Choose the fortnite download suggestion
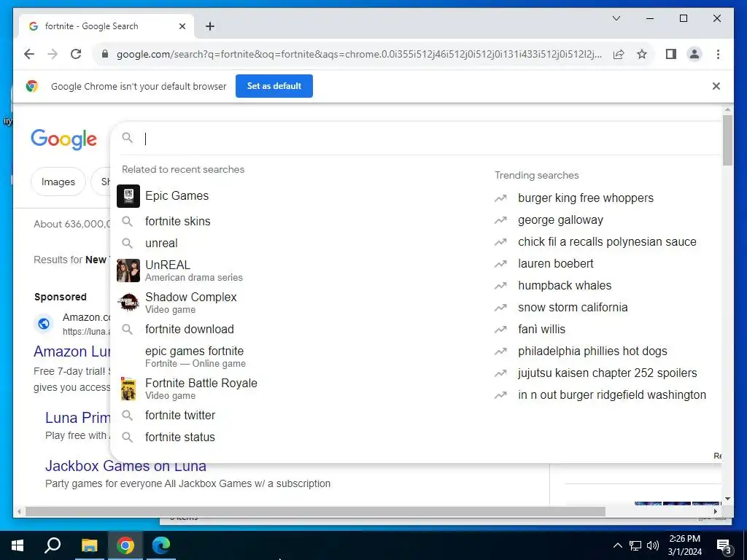Image resolution: width=747 pixels, height=560 pixels. [x=189, y=329]
